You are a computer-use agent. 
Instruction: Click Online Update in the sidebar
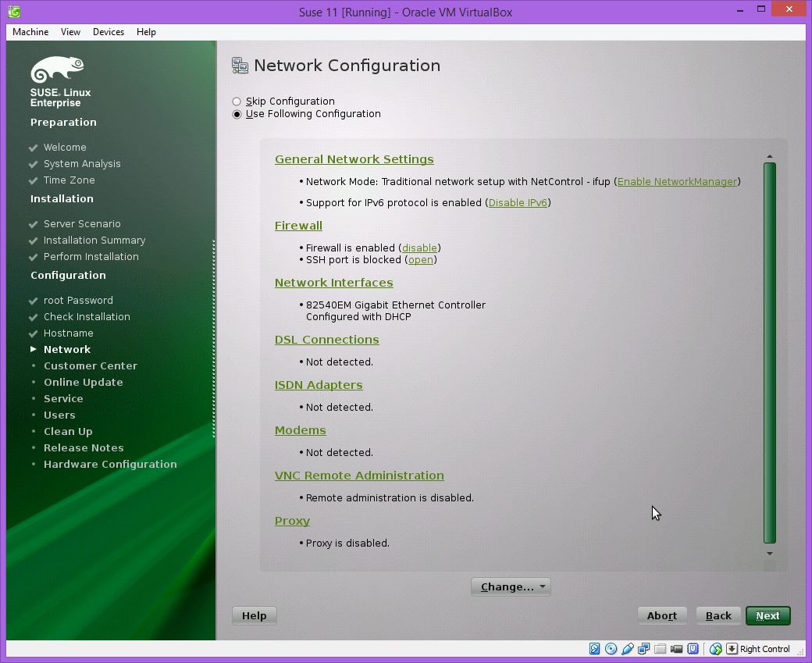pos(84,383)
